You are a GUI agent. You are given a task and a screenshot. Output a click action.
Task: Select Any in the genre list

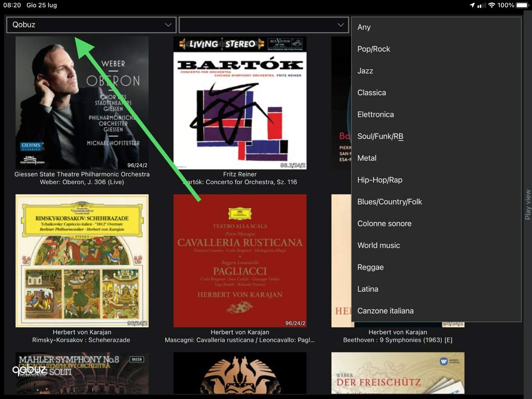(x=436, y=27)
